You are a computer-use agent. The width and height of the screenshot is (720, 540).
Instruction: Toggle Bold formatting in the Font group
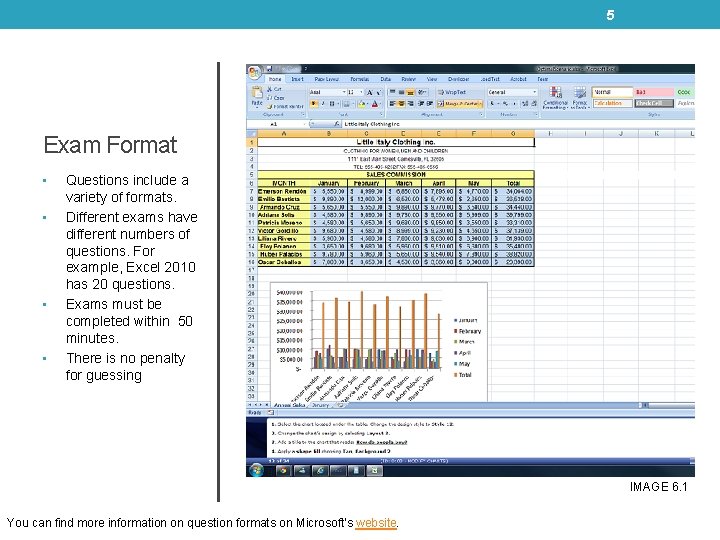coord(314,104)
